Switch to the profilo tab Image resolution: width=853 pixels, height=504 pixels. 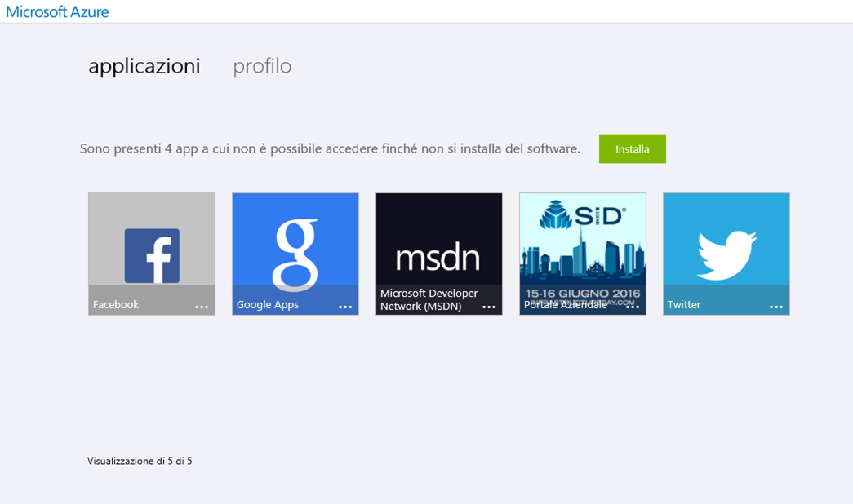click(x=262, y=66)
